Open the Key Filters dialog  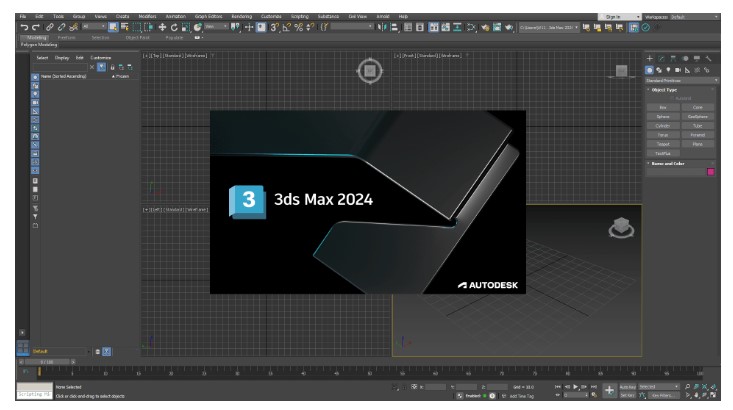663,396
